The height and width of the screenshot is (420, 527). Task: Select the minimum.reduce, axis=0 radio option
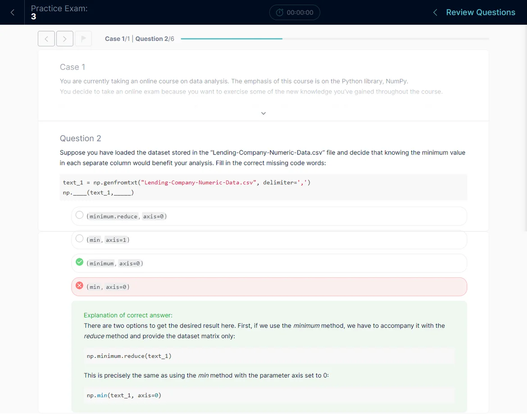click(80, 215)
